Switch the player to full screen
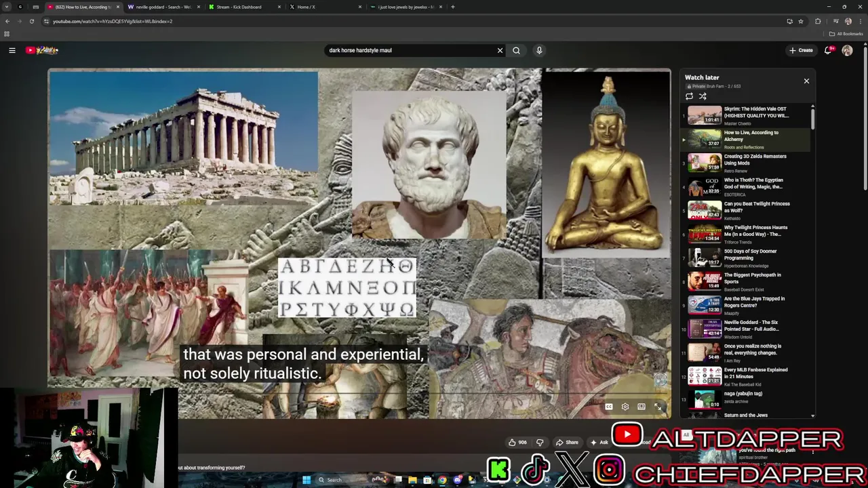The image size is (868, 488). tap(657, 407)
